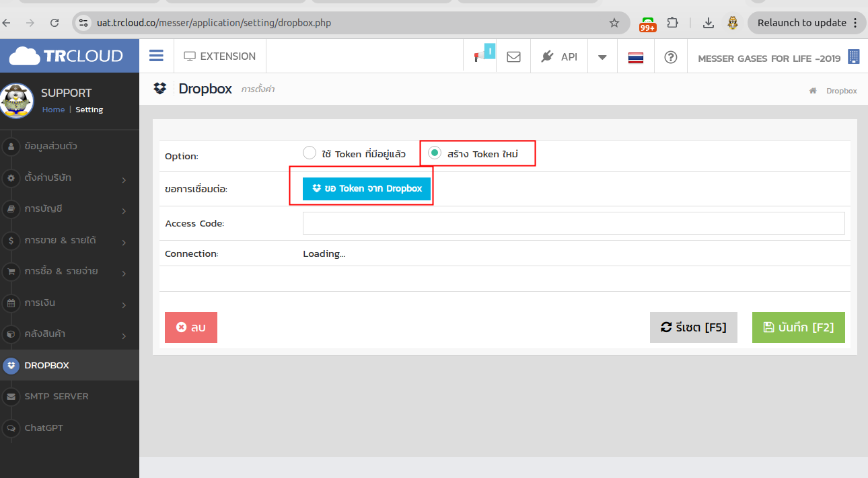This screenshot has height=478, width=868.
Task: Click the calendar icon for การเงิน
Action: coord(11,303)
